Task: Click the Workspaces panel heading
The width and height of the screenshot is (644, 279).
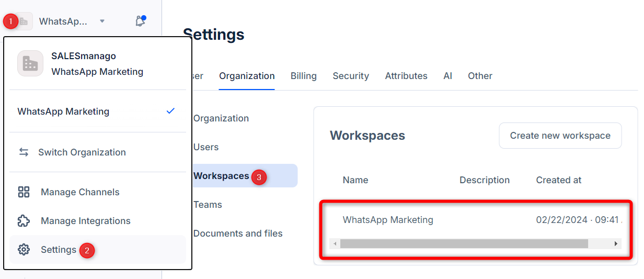Action: pyautogui.click(x=367, y=136)
